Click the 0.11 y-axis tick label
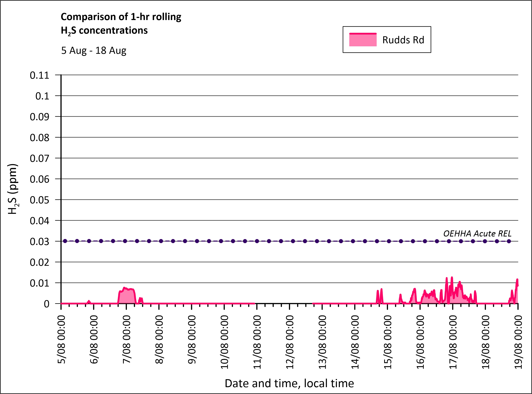 coord(39,75)
